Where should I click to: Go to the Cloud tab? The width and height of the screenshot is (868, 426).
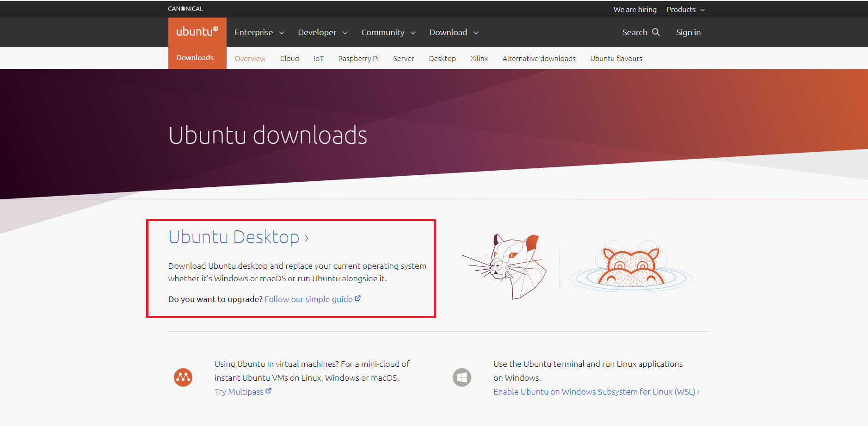(289, 58)
